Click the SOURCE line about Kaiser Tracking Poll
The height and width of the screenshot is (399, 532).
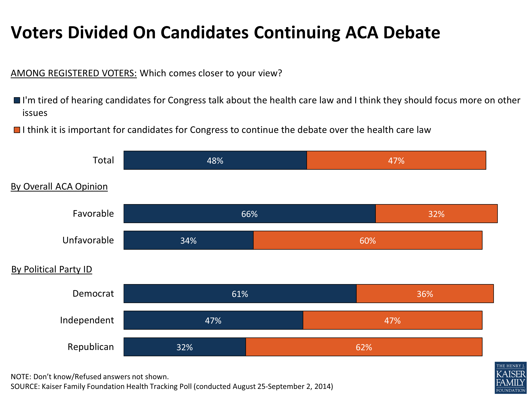click(x=172, y=386)
